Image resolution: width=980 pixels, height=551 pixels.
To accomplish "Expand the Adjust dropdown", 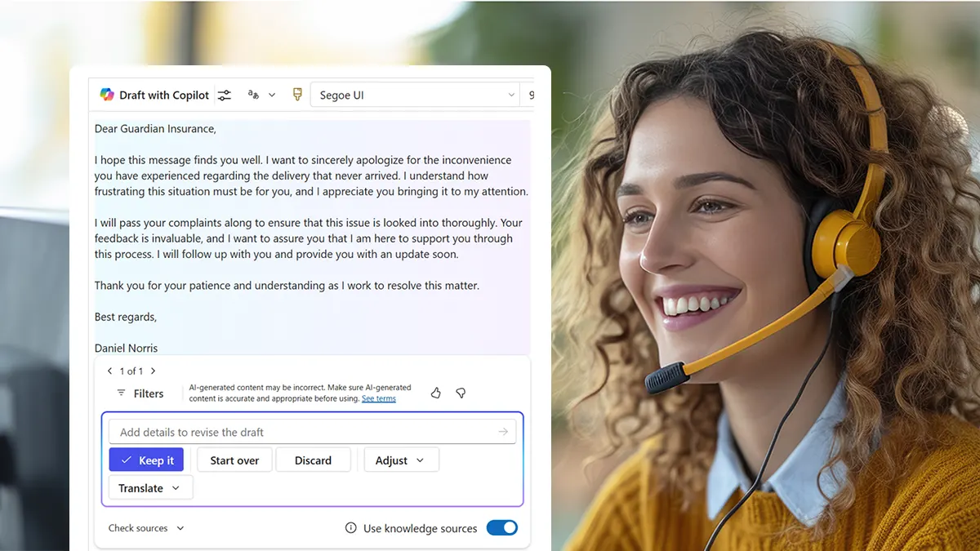I will tap(401, 460).
